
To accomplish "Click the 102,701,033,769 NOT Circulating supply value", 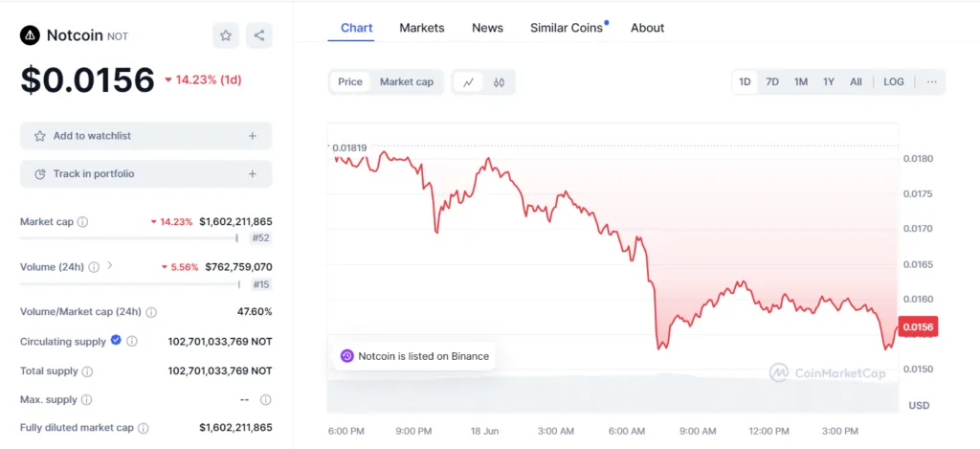I will coord(220,342).
